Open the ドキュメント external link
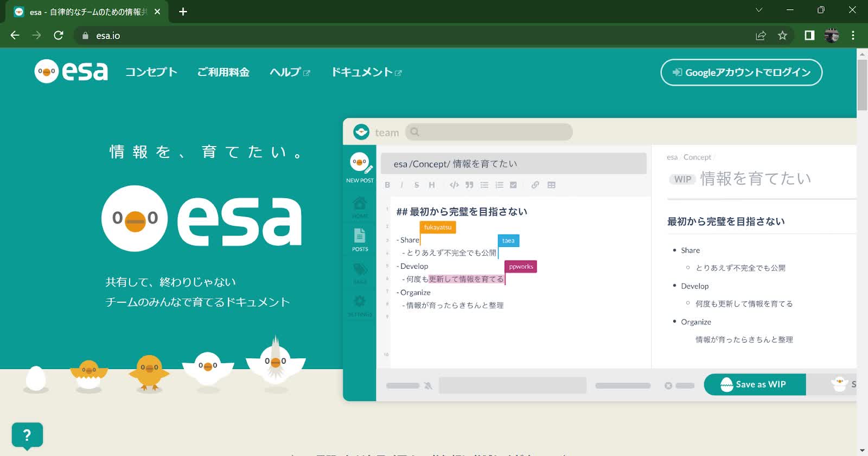 point(366,72)
